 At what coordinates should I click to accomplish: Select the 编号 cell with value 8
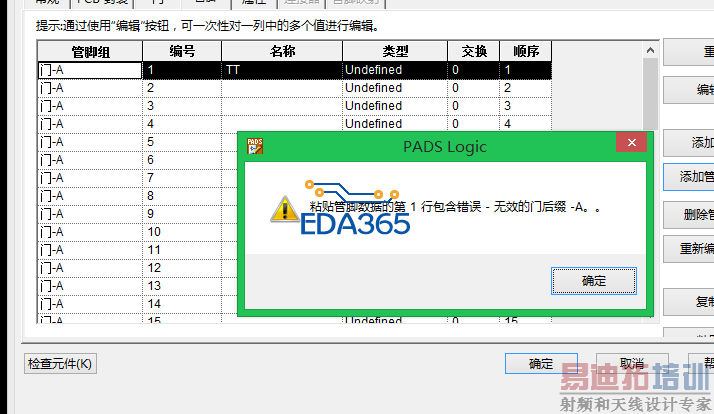click(182, 196)
